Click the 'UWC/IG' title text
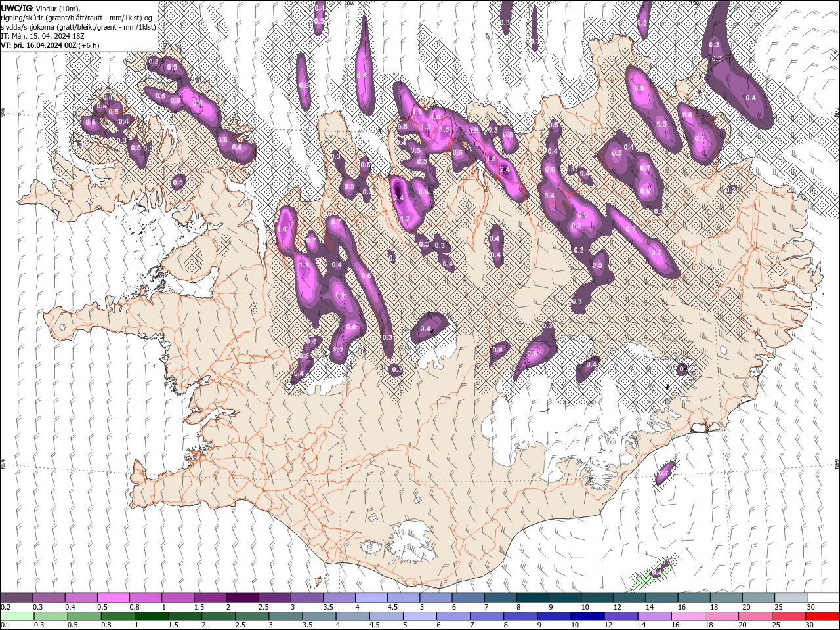 pyautogui.click(x=17, y=8)
